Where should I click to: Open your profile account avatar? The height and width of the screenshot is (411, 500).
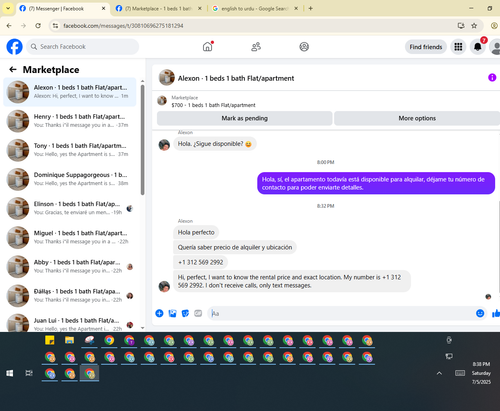pyautogui.click(x=496, y=47)
